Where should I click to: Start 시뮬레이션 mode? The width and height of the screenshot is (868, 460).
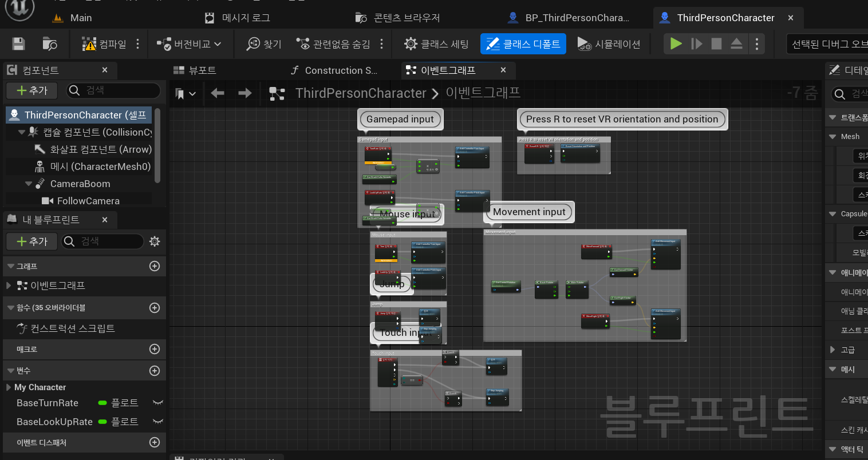pos(609,44)
